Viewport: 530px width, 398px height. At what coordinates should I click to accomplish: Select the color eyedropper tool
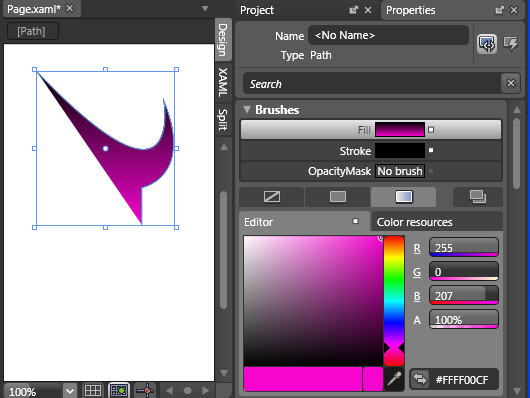click(394, 379)
